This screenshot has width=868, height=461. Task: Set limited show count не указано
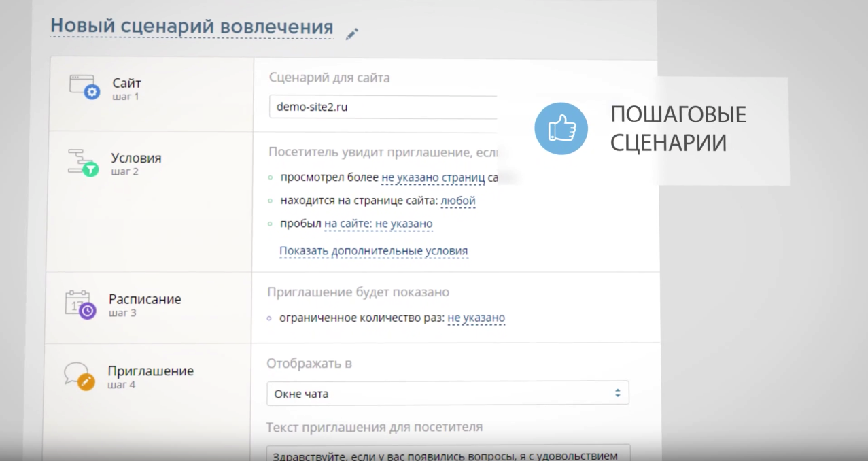coord(476,318)
